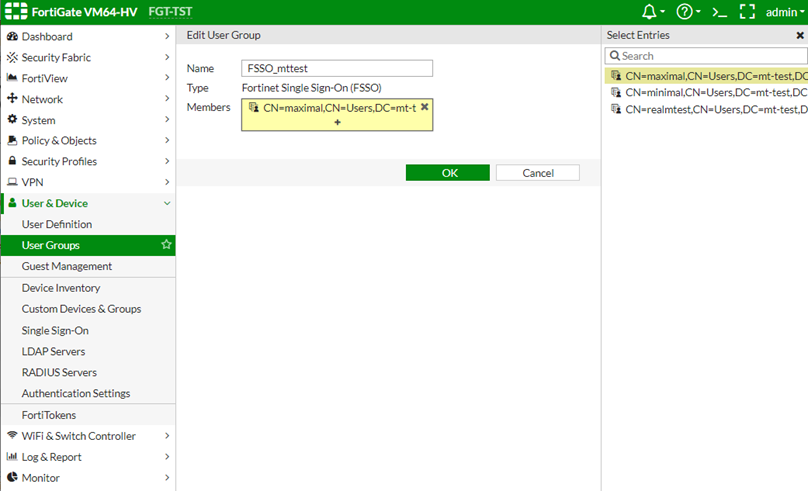
Task: Add a member with plus icon
Action: (337, 122)
